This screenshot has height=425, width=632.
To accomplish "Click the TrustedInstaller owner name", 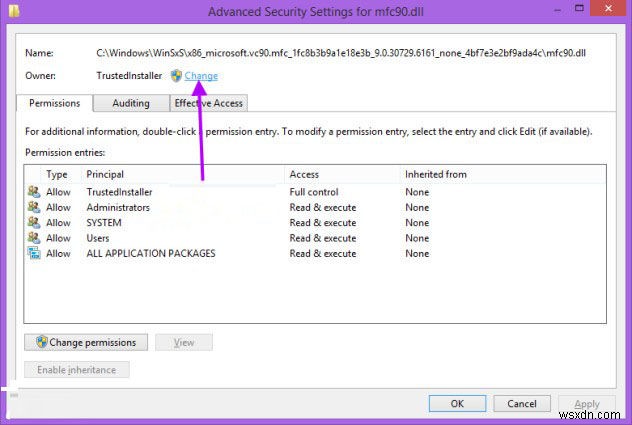I will pyautogui.click(x=129, y=75).
